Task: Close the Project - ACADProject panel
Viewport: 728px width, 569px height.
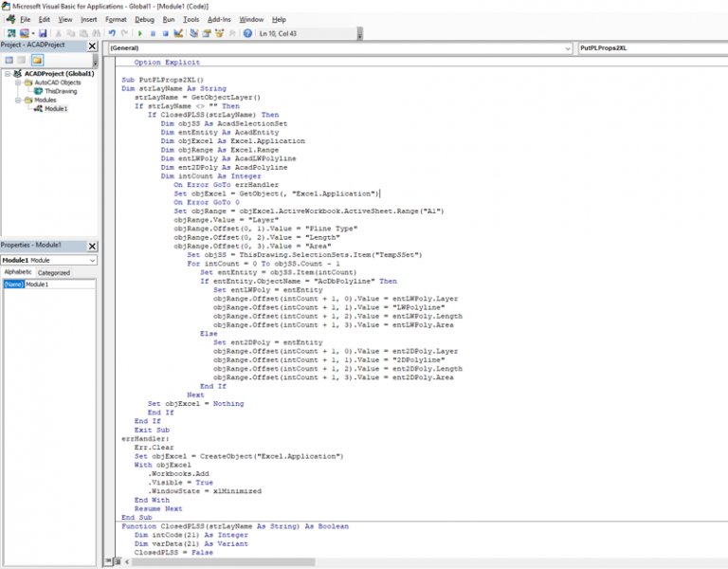Action: [92, 46]
